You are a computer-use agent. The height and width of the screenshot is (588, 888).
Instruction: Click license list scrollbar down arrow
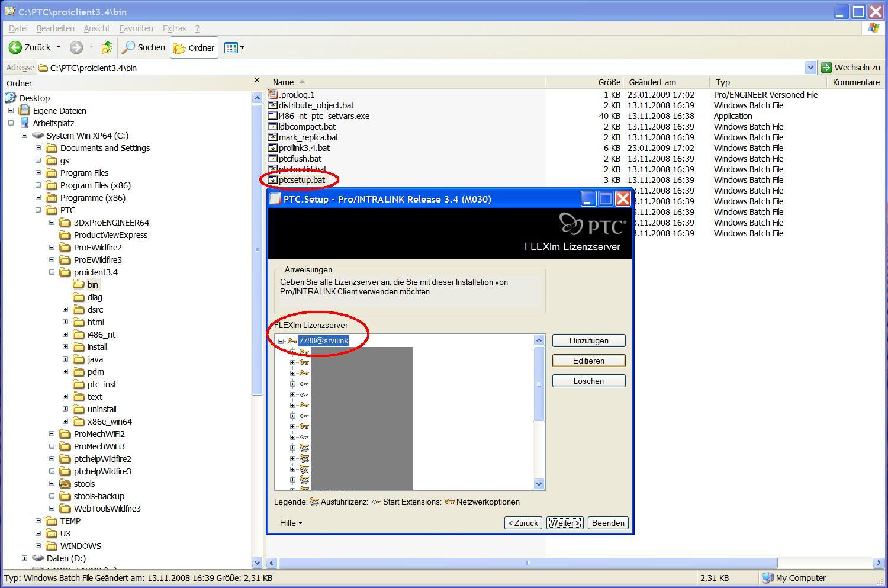[x=539, y=484]
